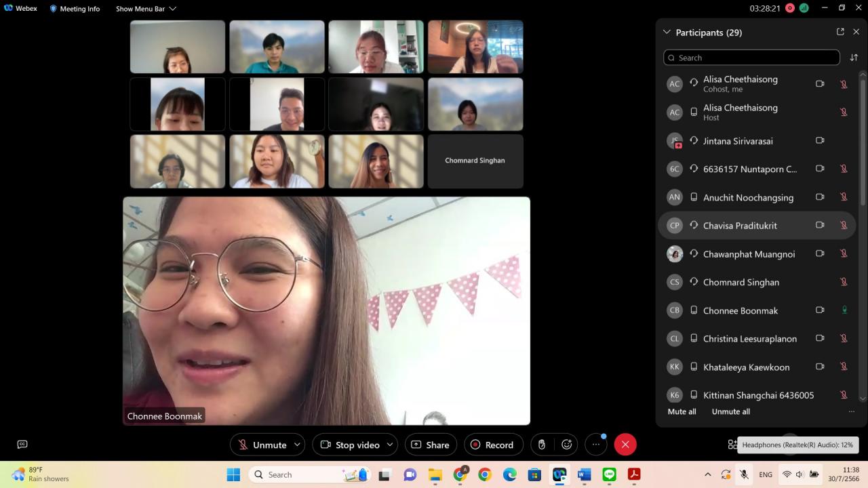Open the audio options arrow beside Unmute
This screenshot has width=868, height=488.
click(297, 445)
